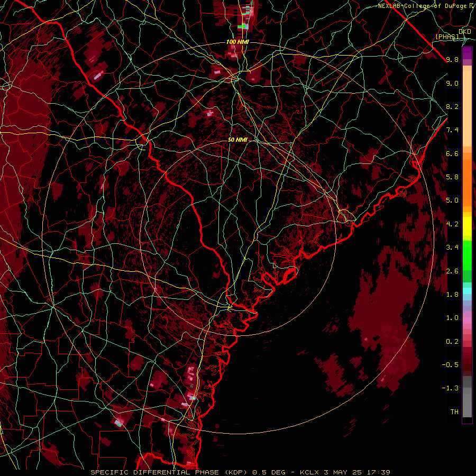The height and width of the screenshot is (476, 476).
Task: Click the orange segment of the color bar
Action: tap(467, 182)
